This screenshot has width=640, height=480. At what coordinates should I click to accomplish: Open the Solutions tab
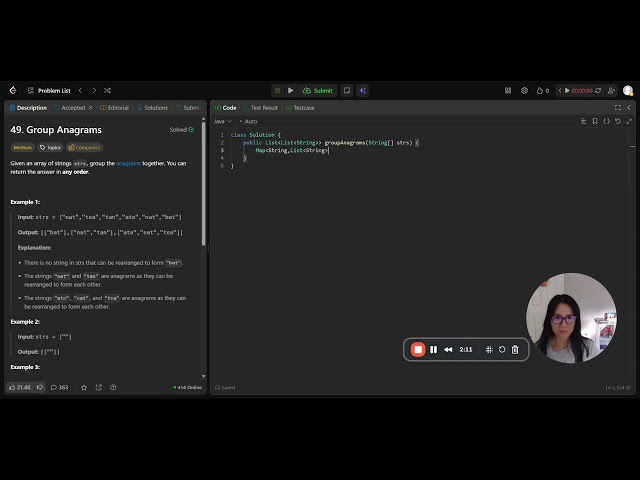pos(152,108)
